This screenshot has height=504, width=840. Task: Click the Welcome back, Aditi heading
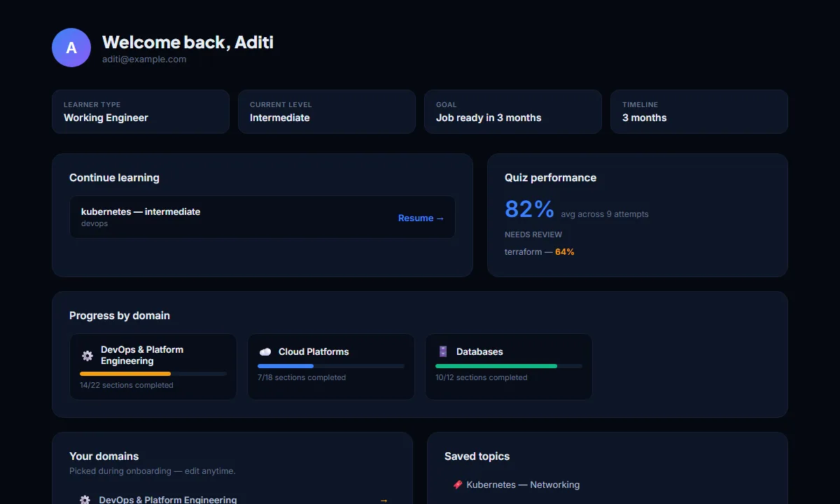click(188, 42)
